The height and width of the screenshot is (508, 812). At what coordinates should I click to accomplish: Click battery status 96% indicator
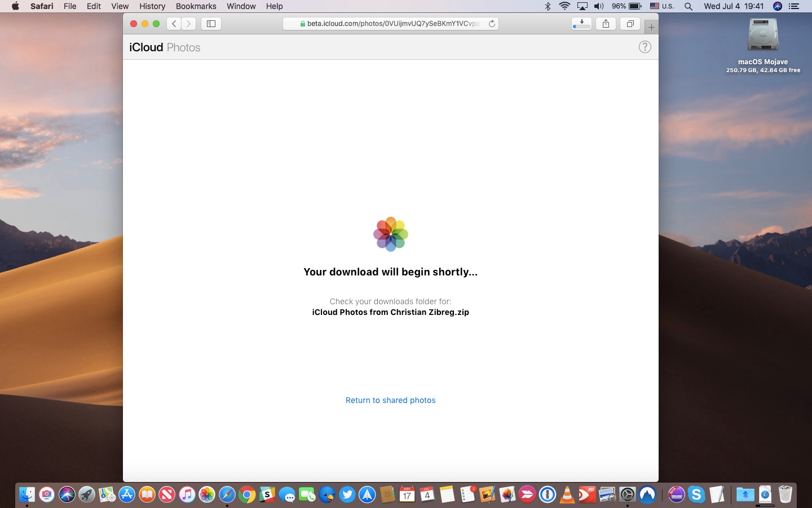pos(626,6)
